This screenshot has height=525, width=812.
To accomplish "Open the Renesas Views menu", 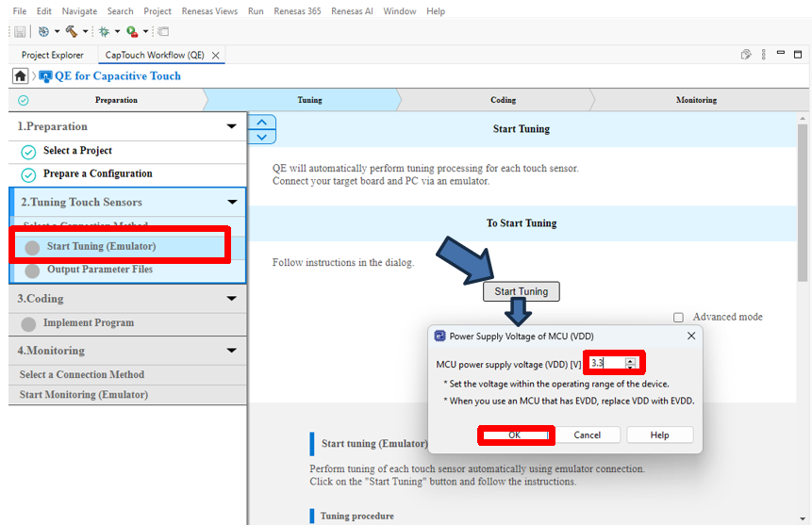I will 209,11.
